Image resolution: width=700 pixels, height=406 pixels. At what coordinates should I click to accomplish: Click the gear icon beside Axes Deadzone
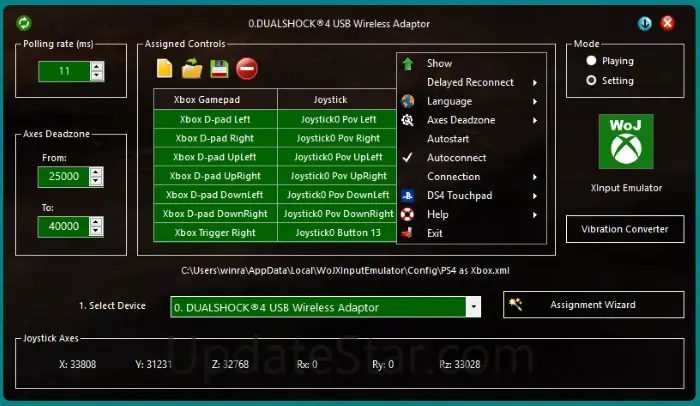tap(408, 120)
